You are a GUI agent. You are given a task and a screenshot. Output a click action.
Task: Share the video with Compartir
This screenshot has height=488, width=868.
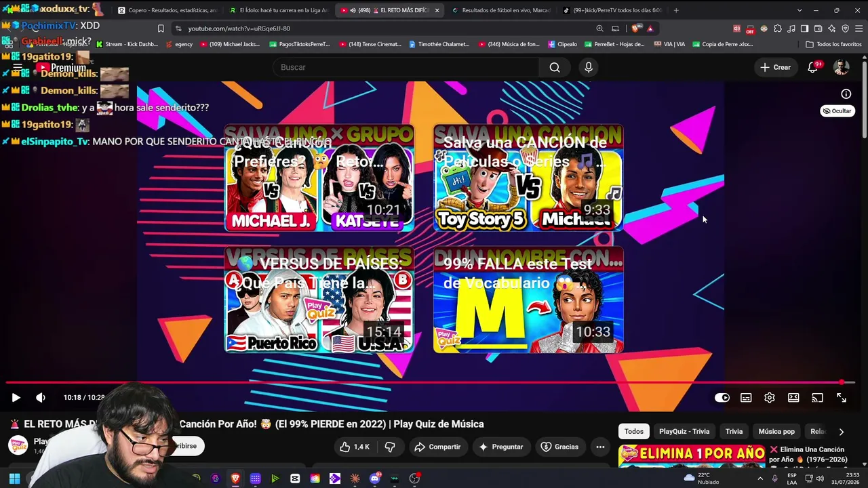pyautogui.click(x=437, y=447)
